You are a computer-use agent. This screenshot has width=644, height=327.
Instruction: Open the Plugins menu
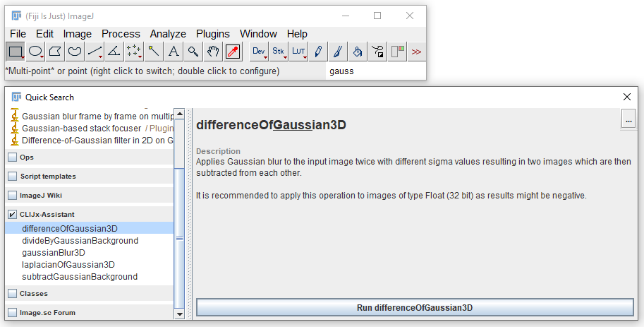213,34
